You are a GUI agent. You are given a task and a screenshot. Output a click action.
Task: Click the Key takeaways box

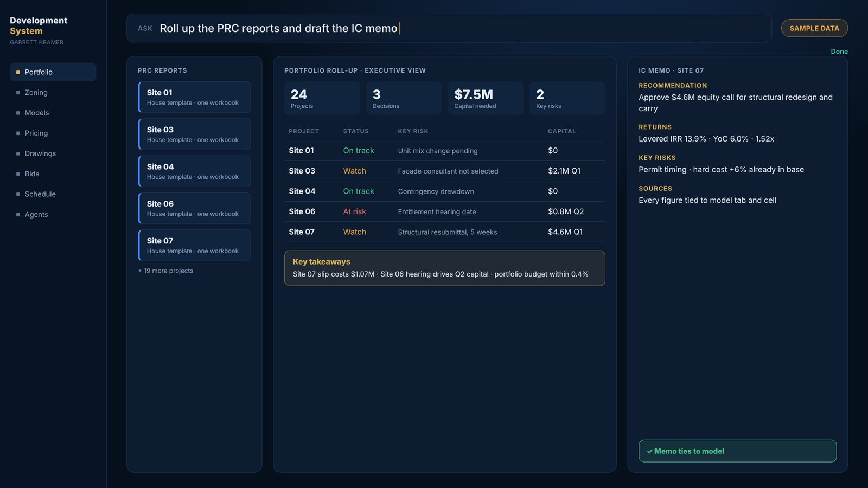coord(445,268)
